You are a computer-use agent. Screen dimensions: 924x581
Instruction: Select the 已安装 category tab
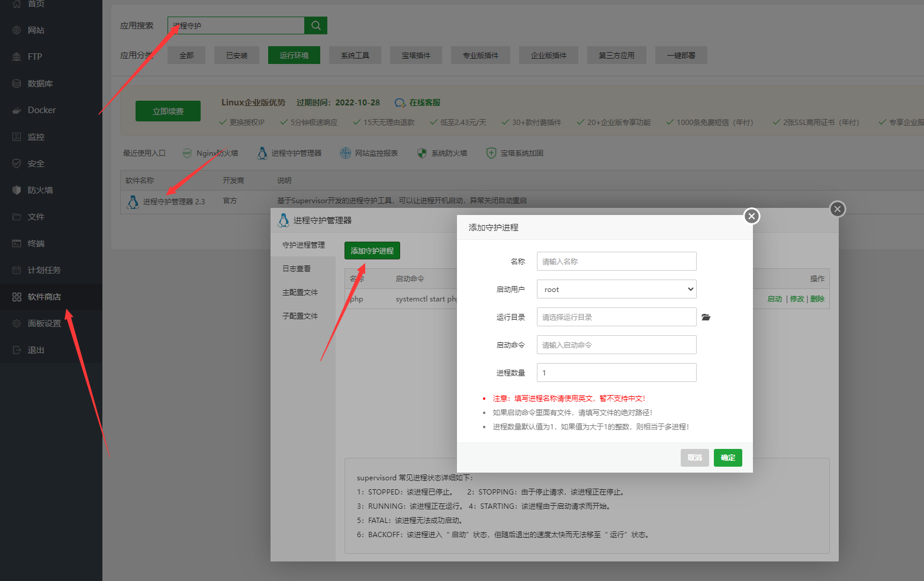237,55
